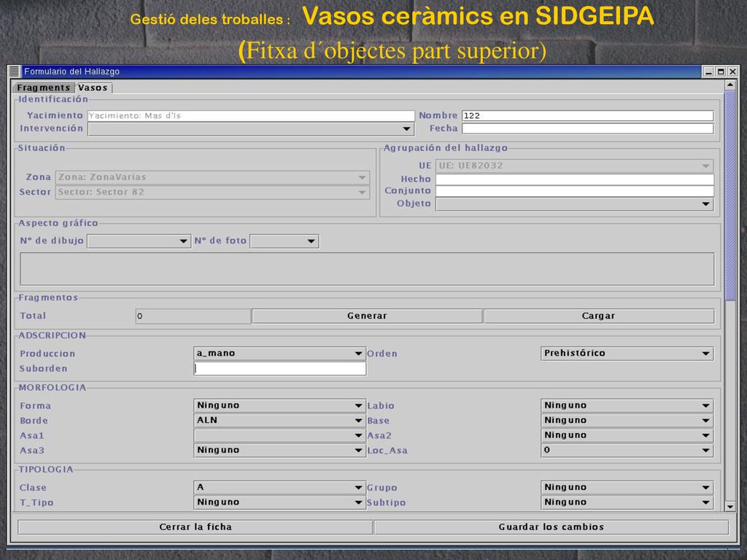
Task: Click the scrollbar up arrow
Action: coord(729,85)
